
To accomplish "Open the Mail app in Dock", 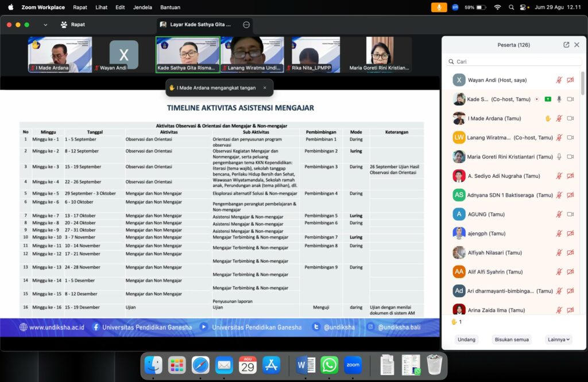I will pos(225,365).
